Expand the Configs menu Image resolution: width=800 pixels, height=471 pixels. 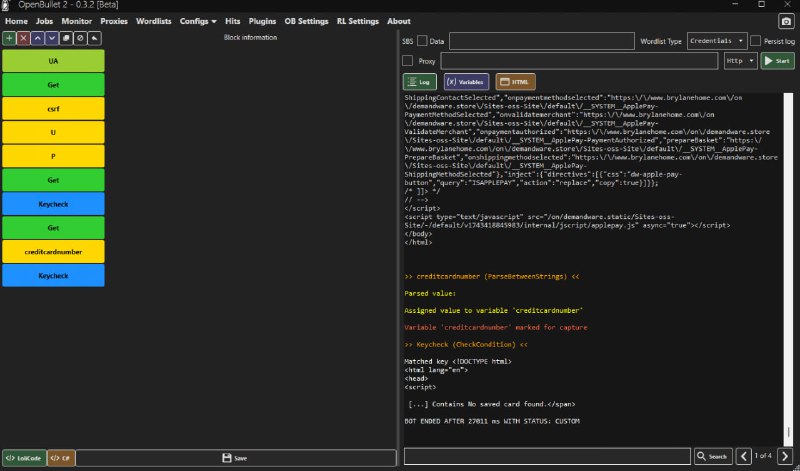coord(198,21)
